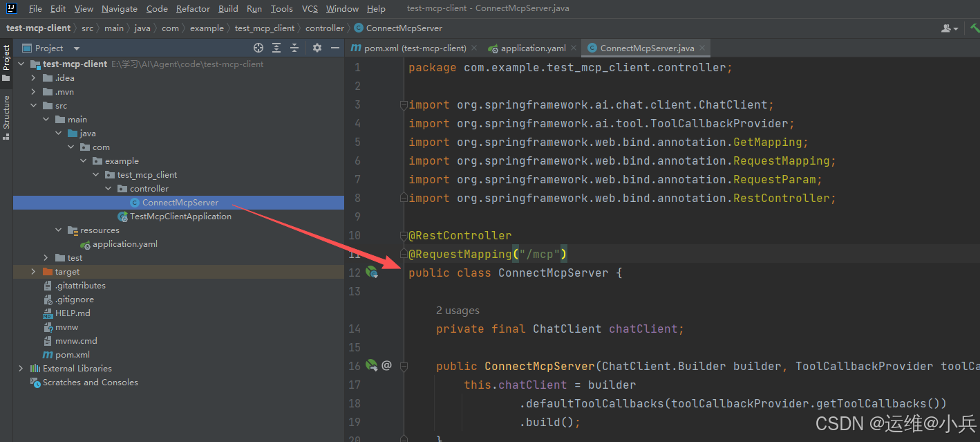Open the File menu

pos(35,9)
